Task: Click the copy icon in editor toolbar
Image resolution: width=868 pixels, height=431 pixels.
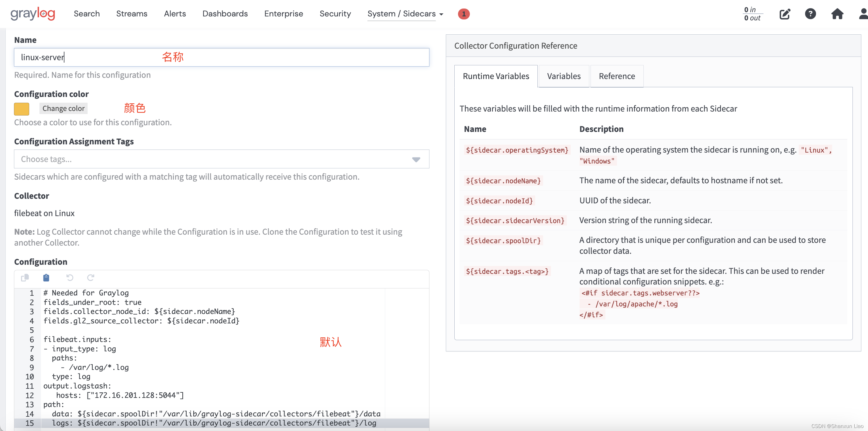Action: point(25,278)
